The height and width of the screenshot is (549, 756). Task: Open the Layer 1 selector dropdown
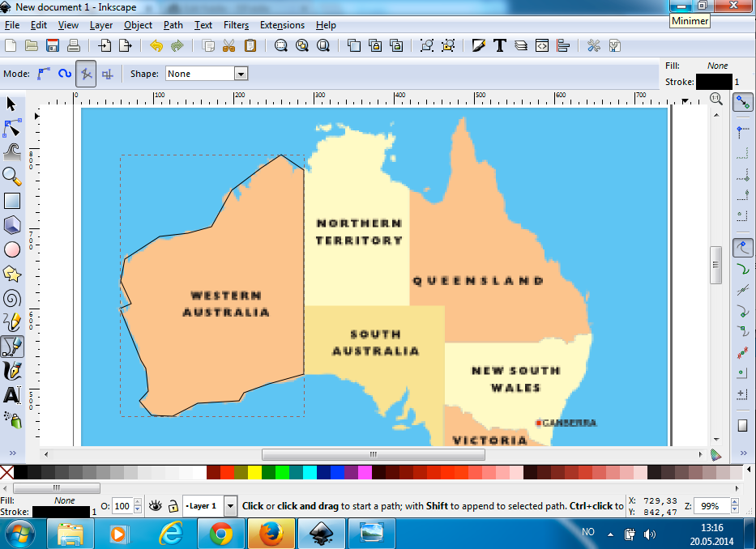[x=229, y=505]
